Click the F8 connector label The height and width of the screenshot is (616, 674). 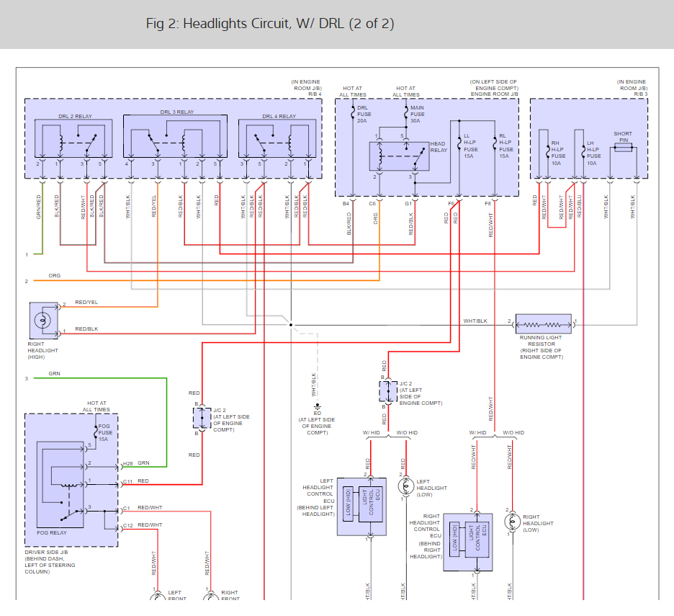(x=487, y=204)
